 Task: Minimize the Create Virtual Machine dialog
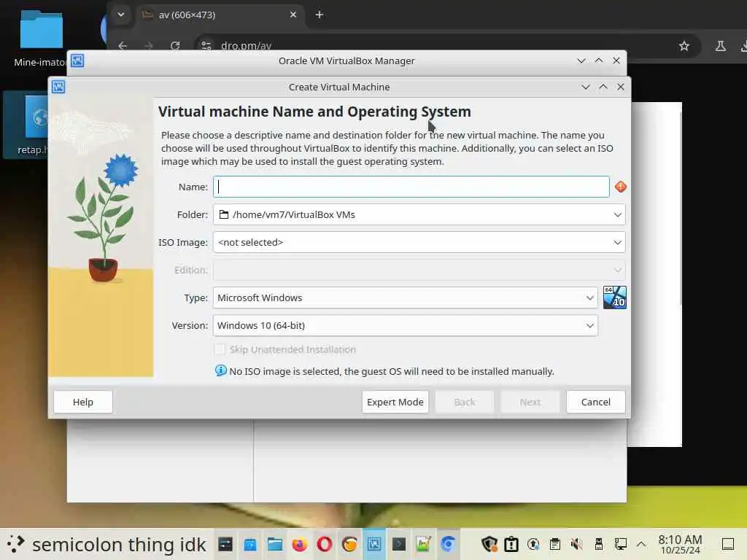[x=586, y=87]
